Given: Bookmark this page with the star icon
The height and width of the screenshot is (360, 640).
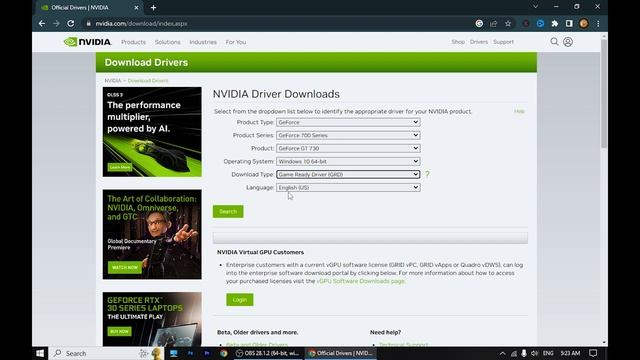Looking at the screenshot, I should (x=508, y=24).
